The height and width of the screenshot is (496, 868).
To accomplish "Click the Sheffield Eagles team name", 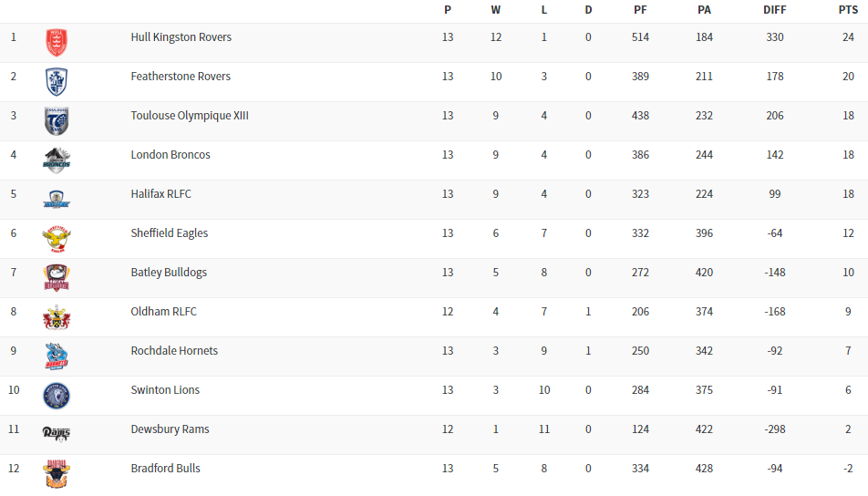I will point(170,233).
